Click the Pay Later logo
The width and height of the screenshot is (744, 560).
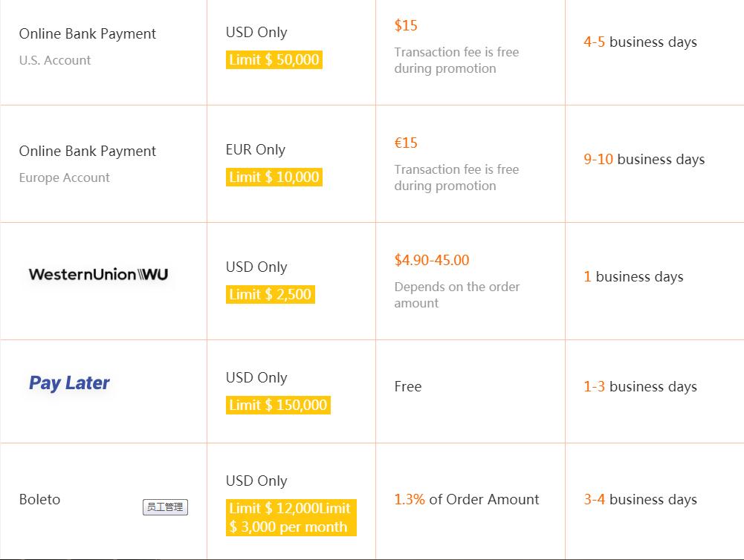point(69,383)
